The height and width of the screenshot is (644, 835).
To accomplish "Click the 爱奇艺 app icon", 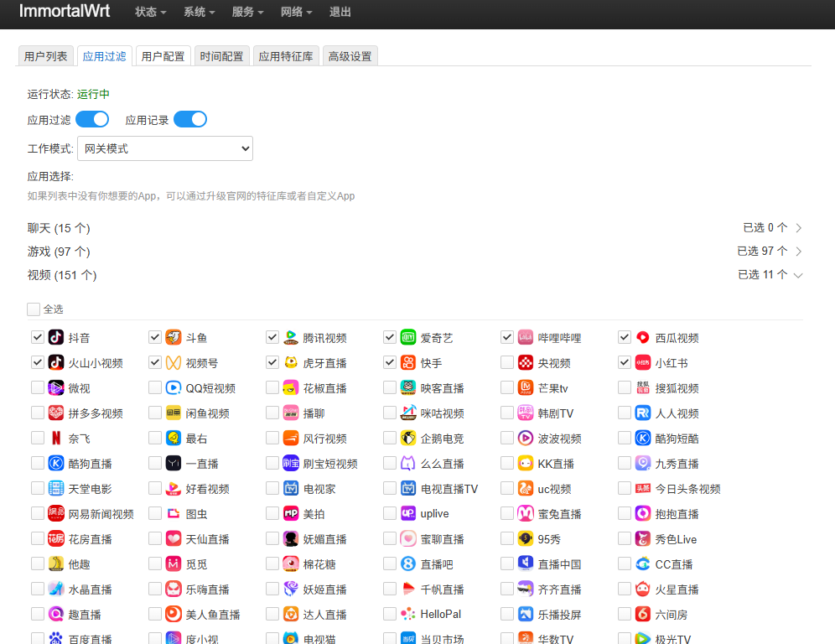I will (408, 337).
